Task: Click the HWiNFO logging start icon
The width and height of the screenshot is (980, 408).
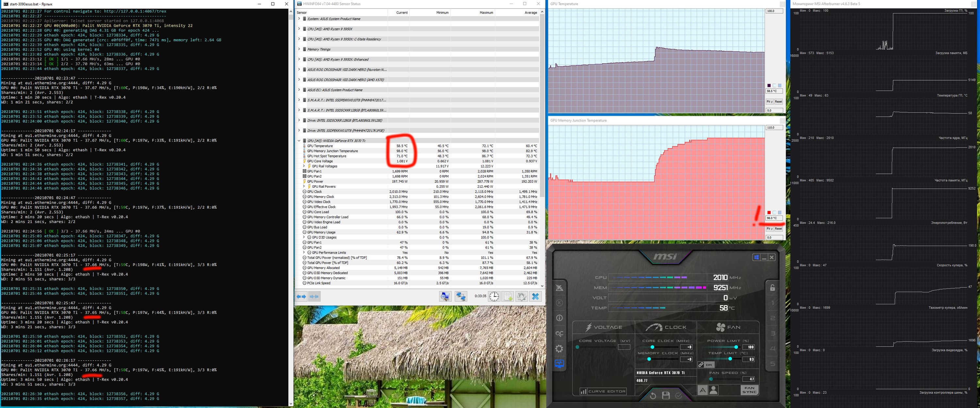Action: [x=508, y=296]
